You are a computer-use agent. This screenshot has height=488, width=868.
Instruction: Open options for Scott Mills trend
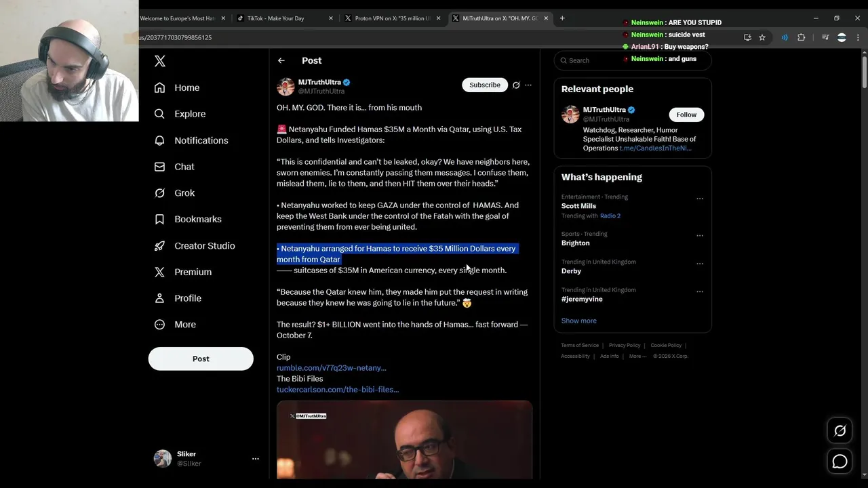coord(700,199)
